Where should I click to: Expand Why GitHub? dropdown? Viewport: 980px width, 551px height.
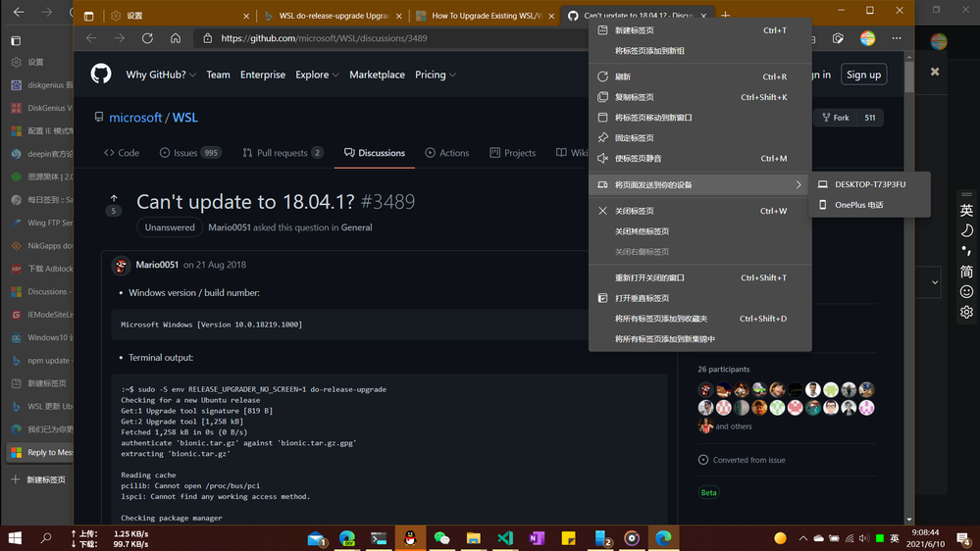point(161,75)
